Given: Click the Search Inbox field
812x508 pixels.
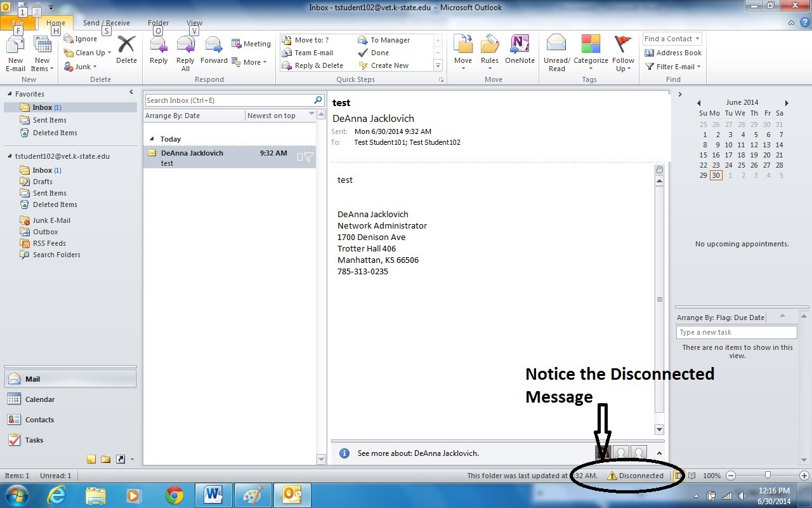Looking at the screenshot, I should point(228,100).
